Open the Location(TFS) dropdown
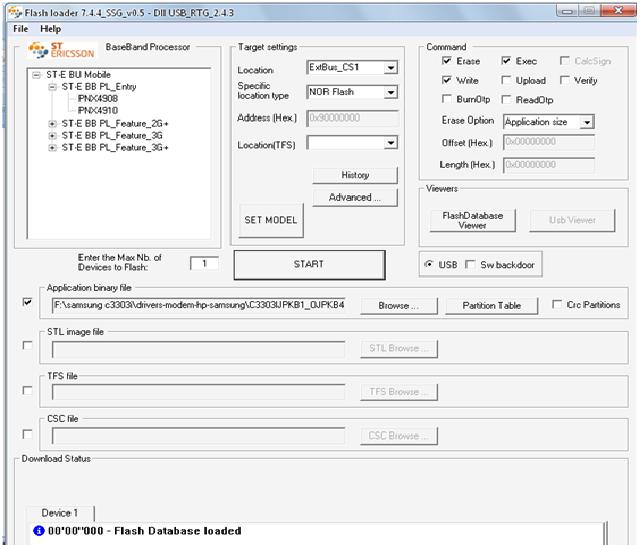Viewport: 640px width, 545px height. click(x=391, y=143)
